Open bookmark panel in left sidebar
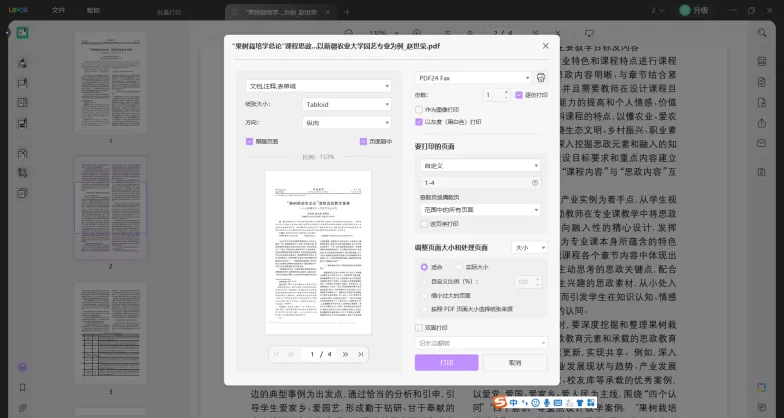Image resolution: width=784 pixels, height=418 pixels. tap(22, 387)
